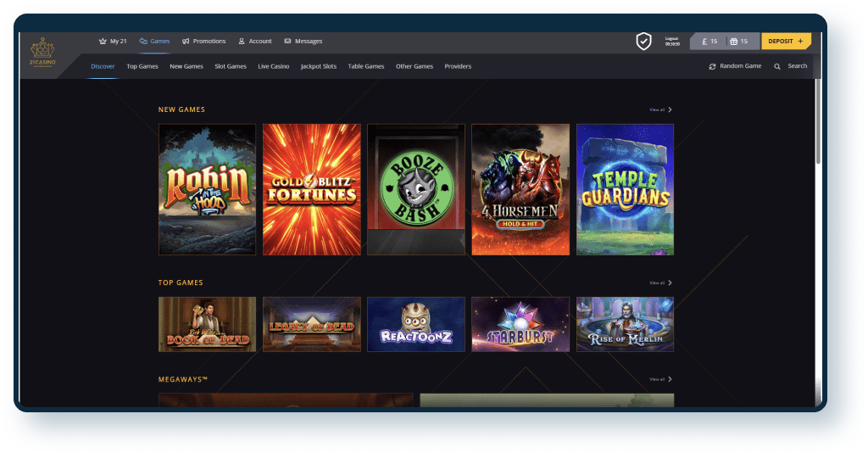Screen dimensions: 868x453
Task: Open Rise of Merlin game
Action: 625,324
